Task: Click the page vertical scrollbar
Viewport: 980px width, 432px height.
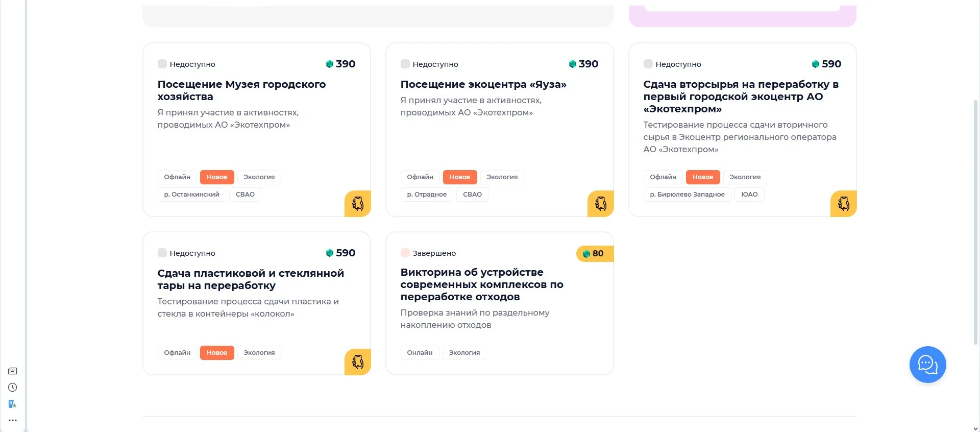Action: [976, 222]
